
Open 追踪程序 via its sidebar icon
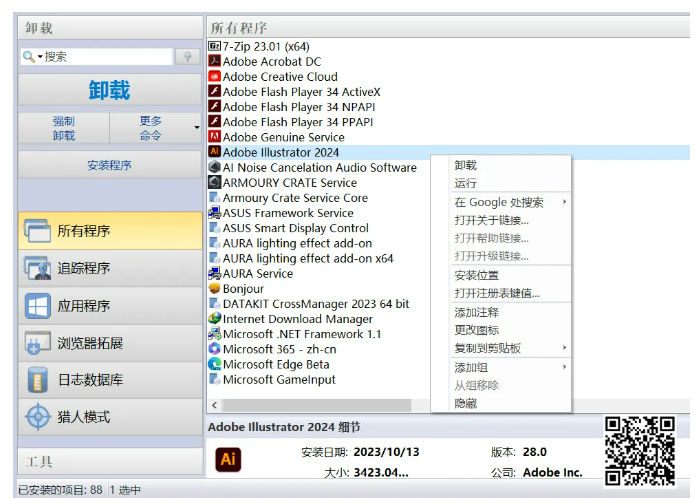click(x=38, y=269)
